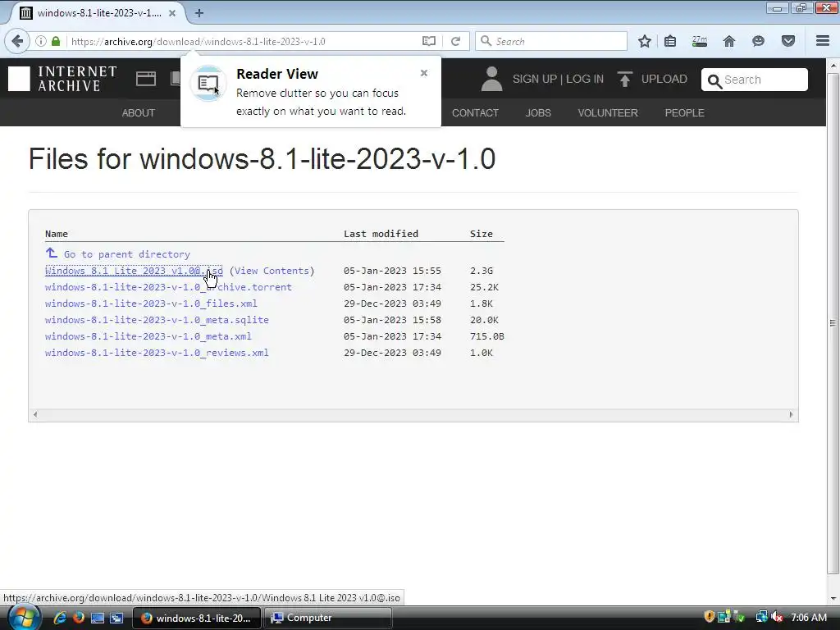Open site information icon in address bar
Viewport: 840px width, 630px height.
pyautogui.click(x=41, y=41)
